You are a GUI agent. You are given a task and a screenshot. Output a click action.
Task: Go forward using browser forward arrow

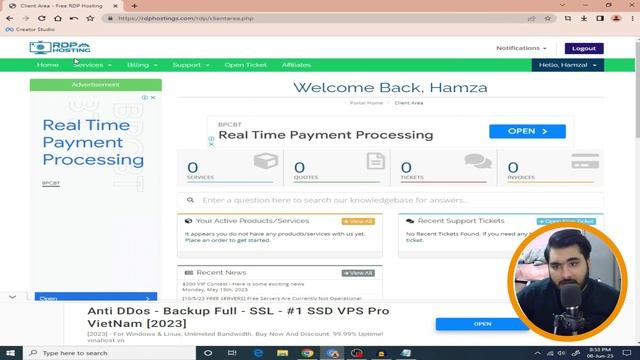pos(25,18)
